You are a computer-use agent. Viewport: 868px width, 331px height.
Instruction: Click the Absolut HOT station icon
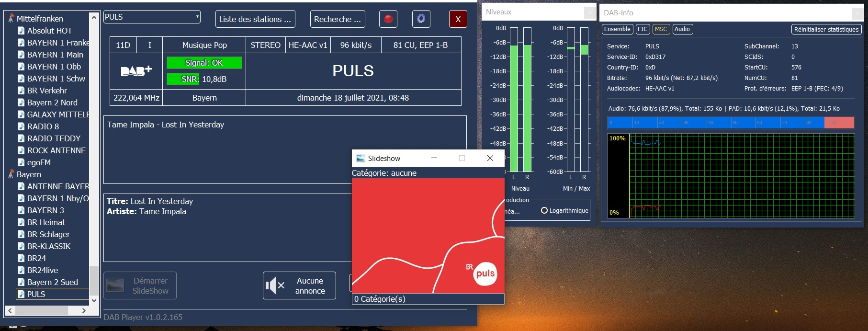point(21,31)
